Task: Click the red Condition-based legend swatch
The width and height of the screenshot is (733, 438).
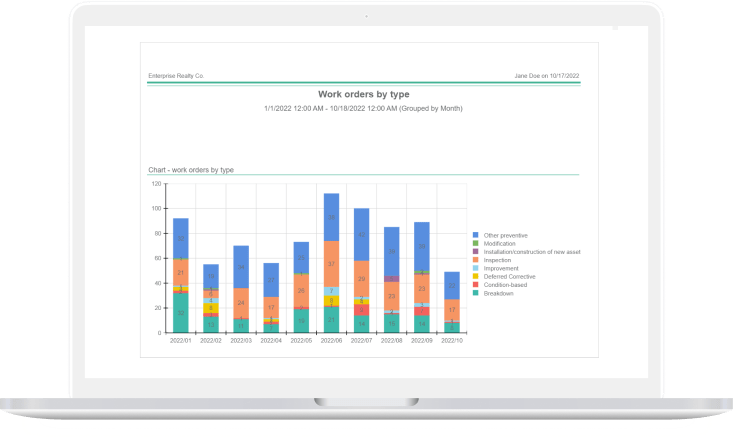Action: point(475,283)
